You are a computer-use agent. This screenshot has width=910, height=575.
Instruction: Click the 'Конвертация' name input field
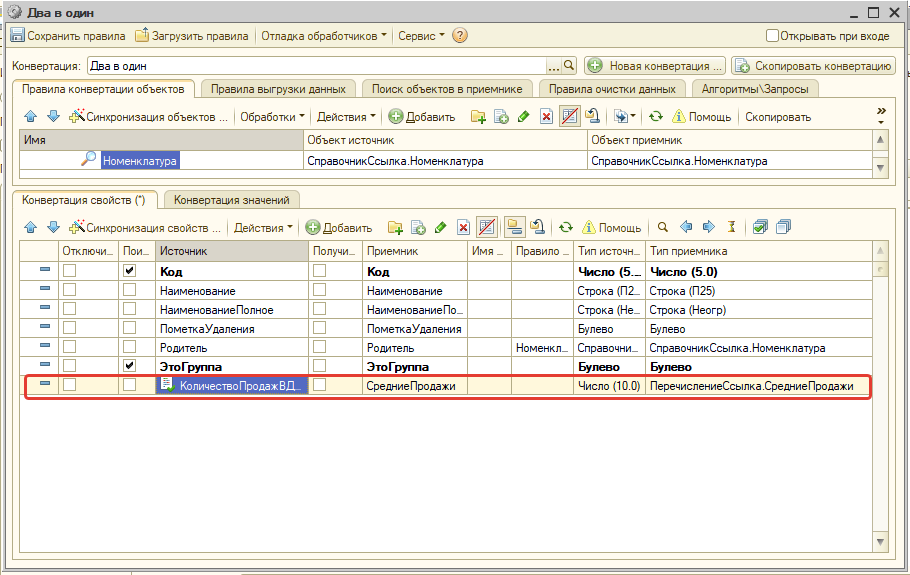point(317,66)
